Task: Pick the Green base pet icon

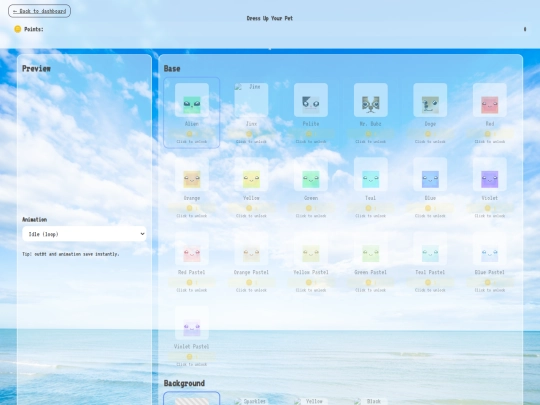Action: point(311,174)
